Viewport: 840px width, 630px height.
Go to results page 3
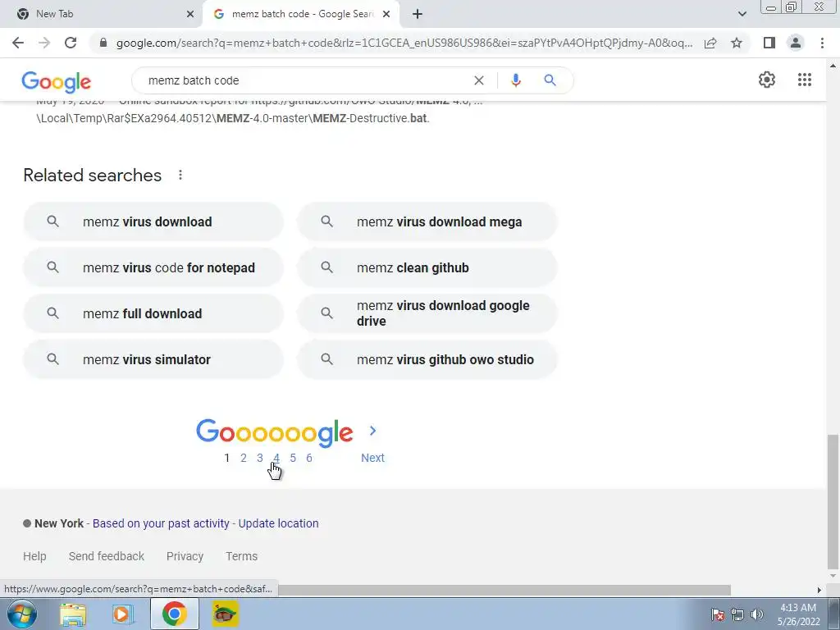point(260,458)
